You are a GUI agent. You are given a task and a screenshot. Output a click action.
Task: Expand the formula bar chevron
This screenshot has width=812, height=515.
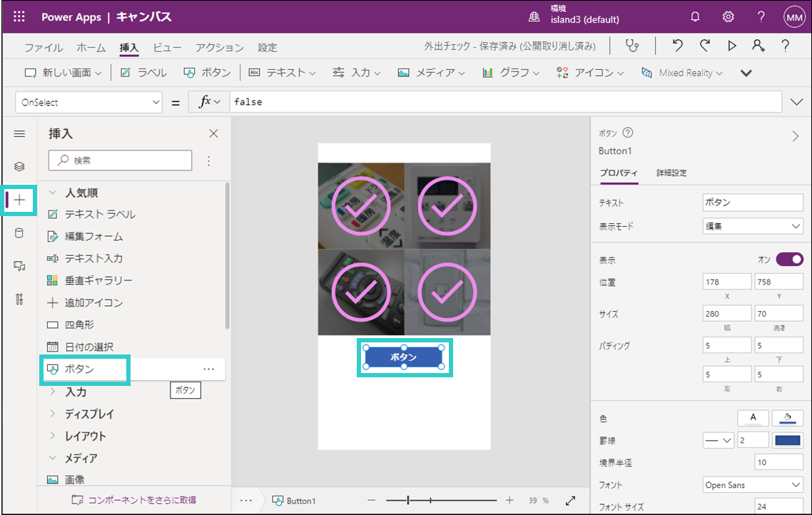796,102
